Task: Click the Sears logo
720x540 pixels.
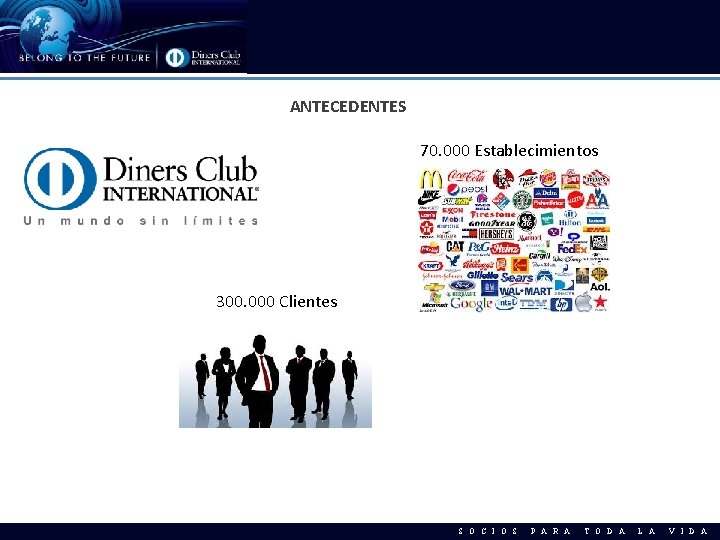Action: [x=517, y=278]
